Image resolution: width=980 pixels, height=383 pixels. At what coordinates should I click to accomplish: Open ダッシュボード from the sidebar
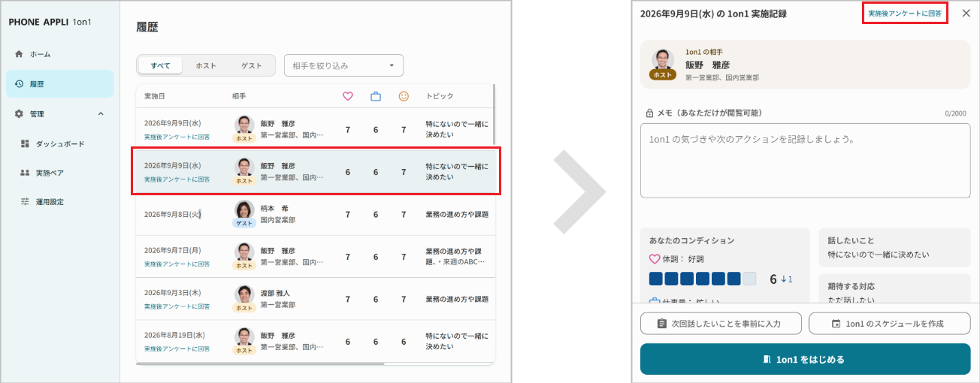point(59,143)
